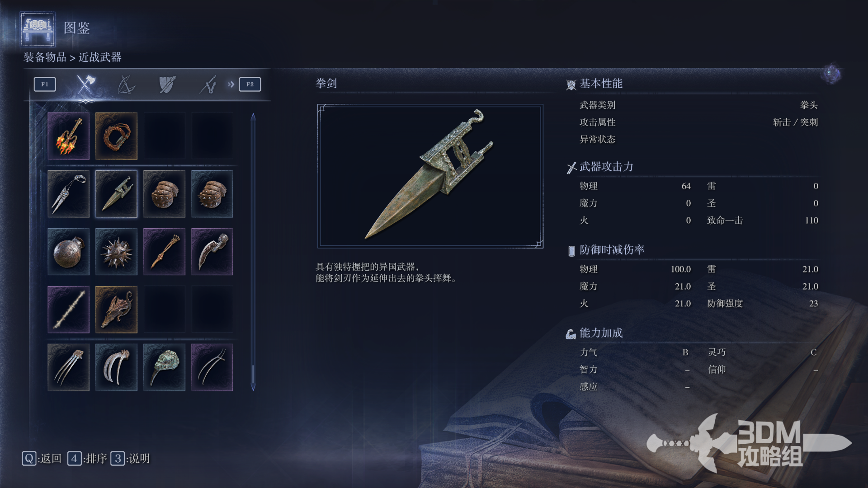Select the spiked caestus glove icon
The width and height of the screenshot is (868, 488).
(212, 194)
